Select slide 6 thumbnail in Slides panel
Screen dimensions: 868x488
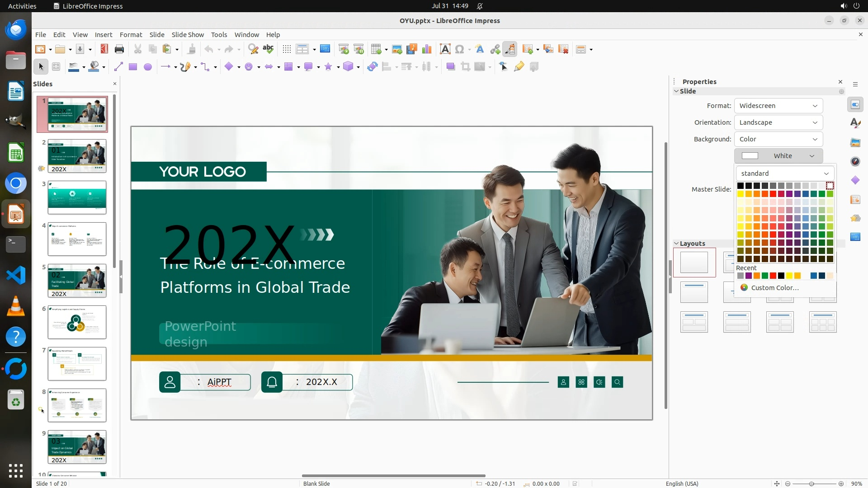(x=77, y=322)
